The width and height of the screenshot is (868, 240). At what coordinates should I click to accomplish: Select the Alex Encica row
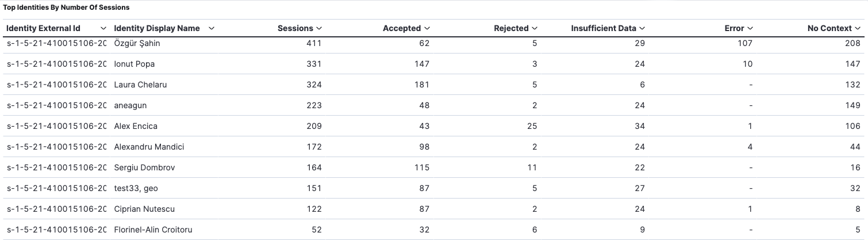(x=136, y=126)
